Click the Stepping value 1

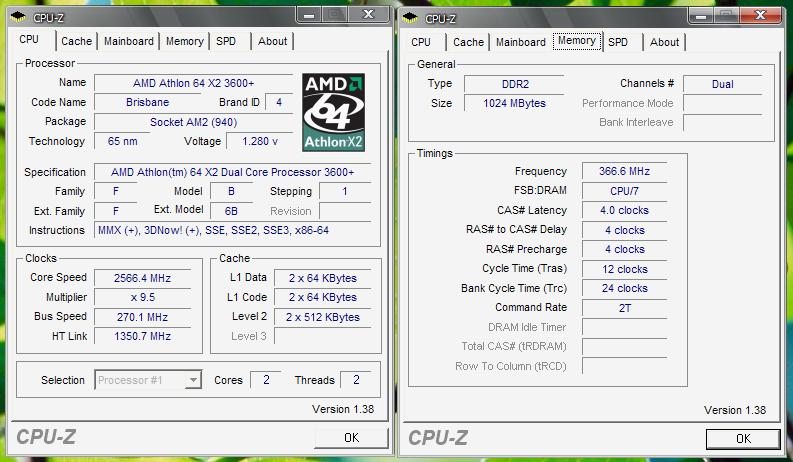coord(345,191)
